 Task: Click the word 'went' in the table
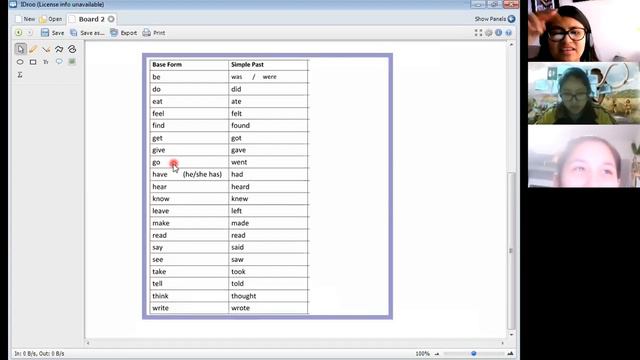[239, 162]
